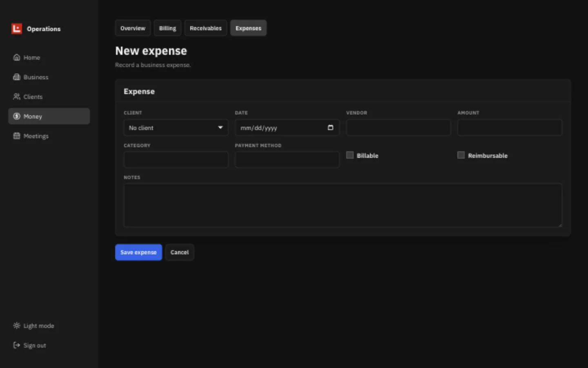Check the Reimbursable checkbox
This screenshot has width=588, height=368.
coord(461,155)
